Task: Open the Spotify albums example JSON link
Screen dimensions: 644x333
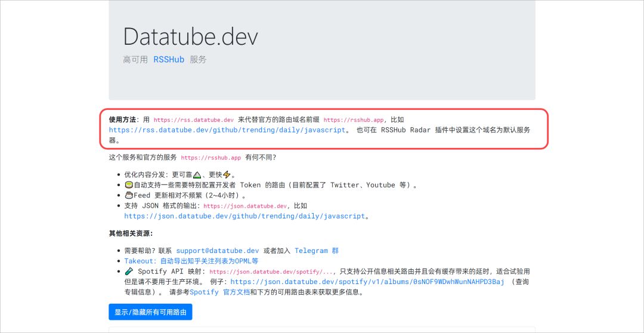Action: pos(367,282)
